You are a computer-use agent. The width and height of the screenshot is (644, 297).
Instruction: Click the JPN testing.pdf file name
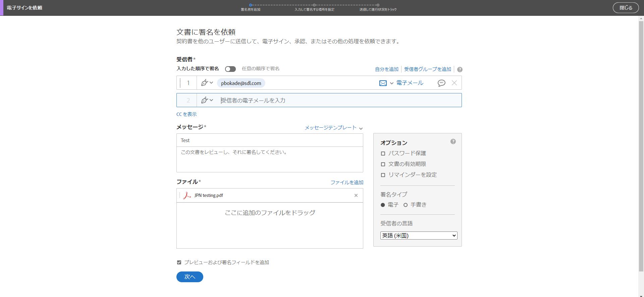tap(209, 196)
